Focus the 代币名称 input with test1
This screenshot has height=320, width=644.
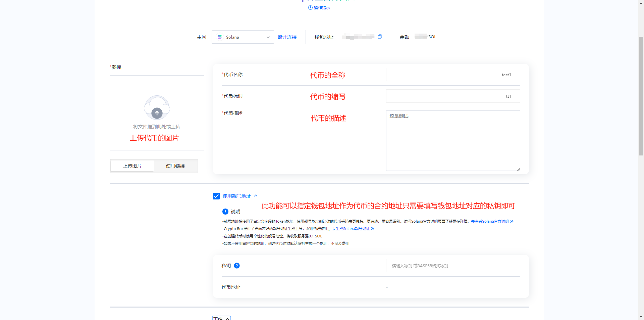click(453, 75)
